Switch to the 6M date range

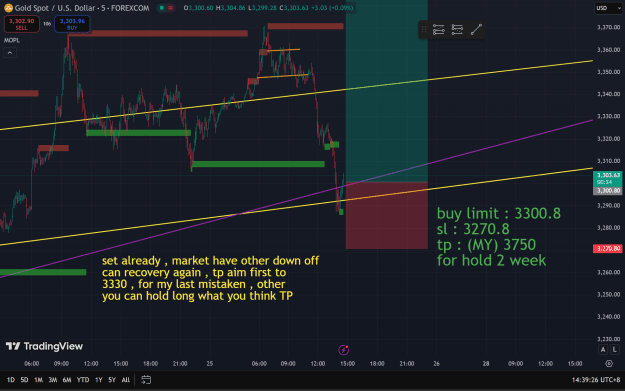tap(67, 380)
